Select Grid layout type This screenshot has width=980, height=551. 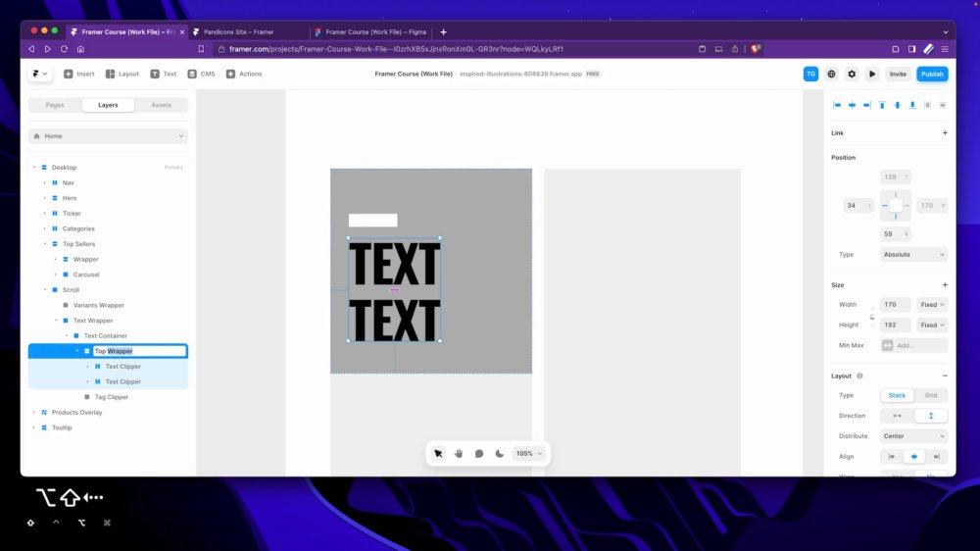point(931,395)
